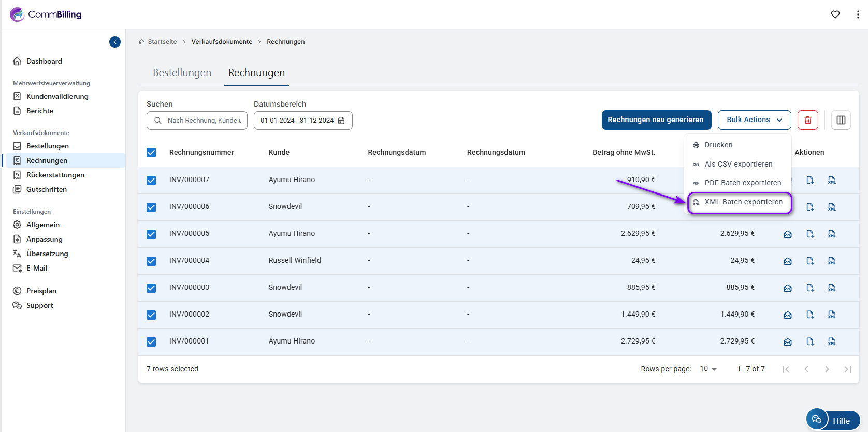Untick the checkbox for INV/000003
The width and height of the screenshot is (868, 432).
coord(151,288)
